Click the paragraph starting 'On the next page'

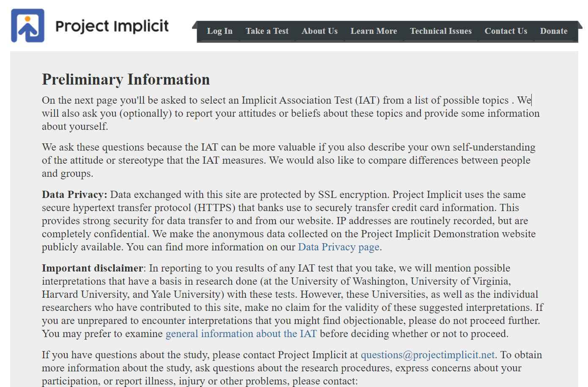click(x=291, y=113)
